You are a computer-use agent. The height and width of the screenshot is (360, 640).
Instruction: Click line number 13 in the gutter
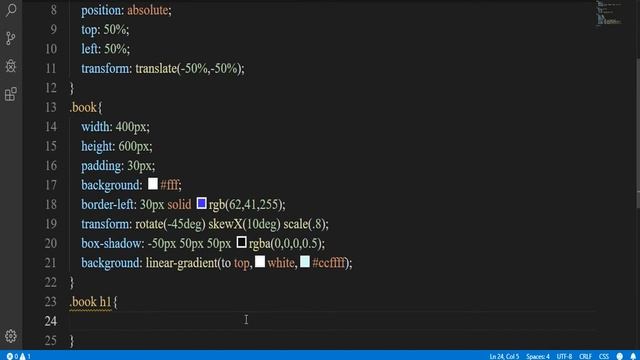coord(51,107)
